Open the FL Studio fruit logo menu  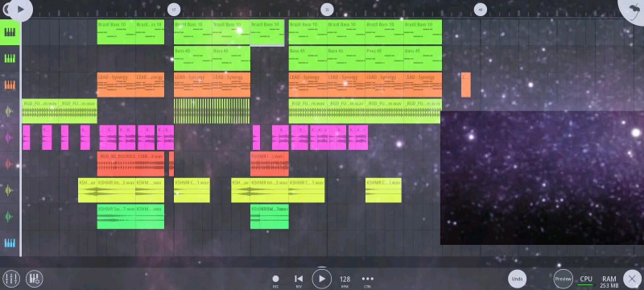633,10
